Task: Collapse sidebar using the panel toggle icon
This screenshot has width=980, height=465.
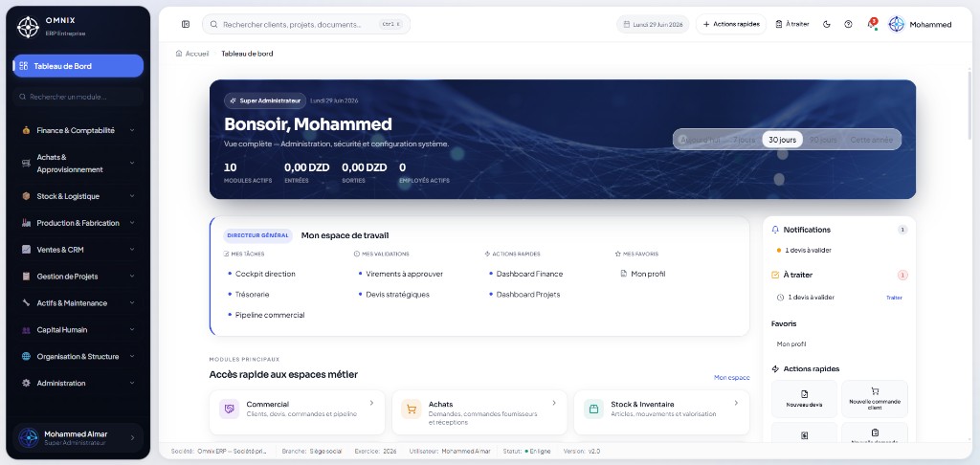Action: click(186, 24)
